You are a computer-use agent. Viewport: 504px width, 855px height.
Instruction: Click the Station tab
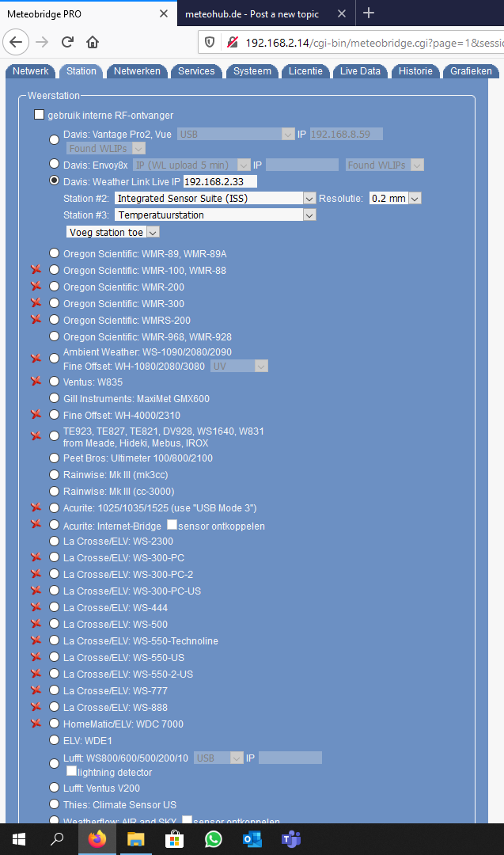[81, 71]
